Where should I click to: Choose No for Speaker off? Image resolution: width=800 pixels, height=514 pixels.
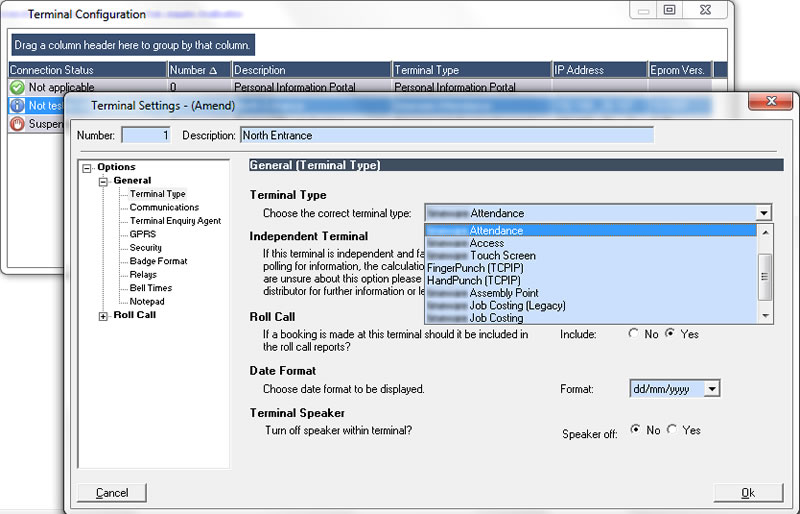pyautogui.click(x=635, y=430)
